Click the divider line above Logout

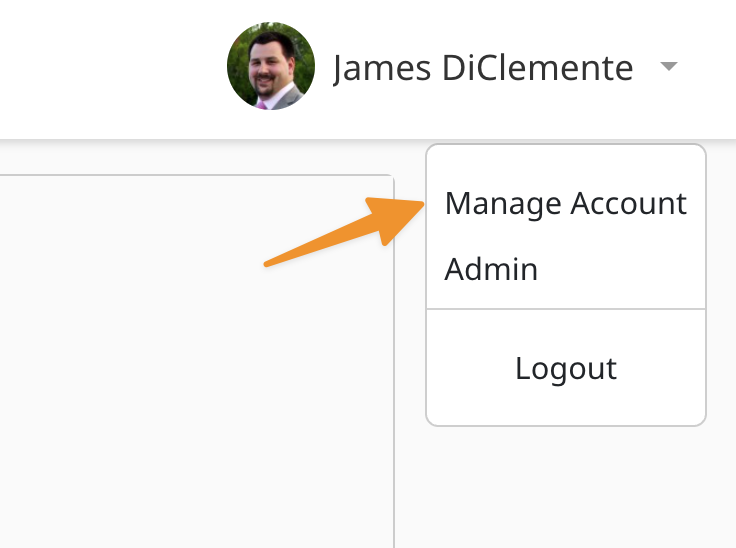(x=566, y=309)
